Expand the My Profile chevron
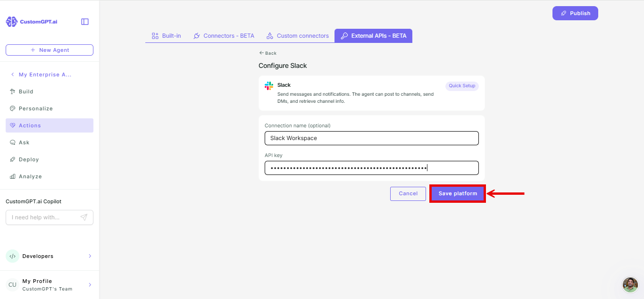This screenshot has height=299, width=644. tap(90, 285)
